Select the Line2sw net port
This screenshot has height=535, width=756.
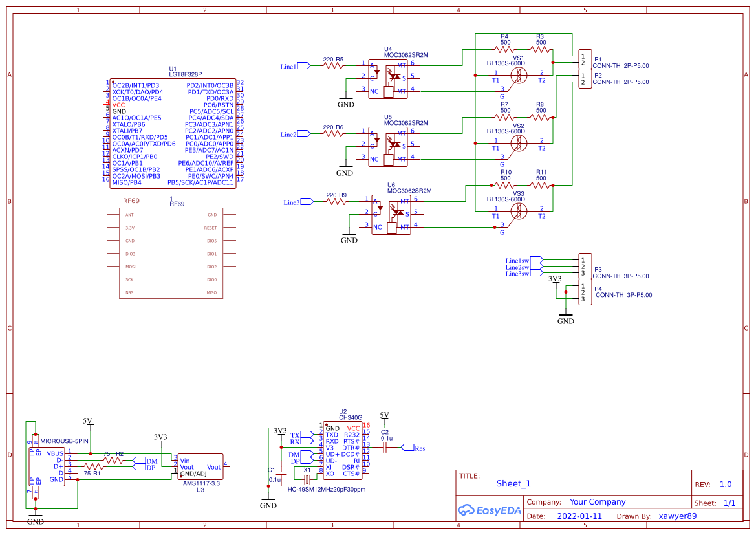[536, 267]
